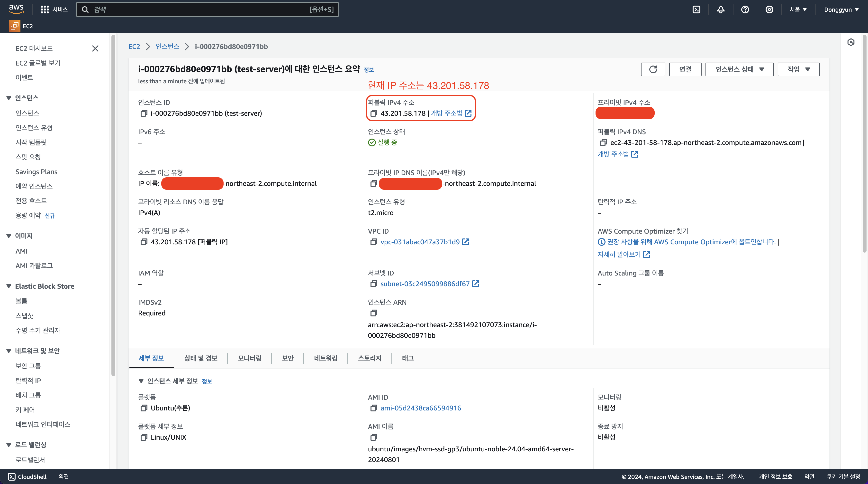Open the notifications bell
The width and height of the screenshot is (868, 484).
tap(720, 9)
